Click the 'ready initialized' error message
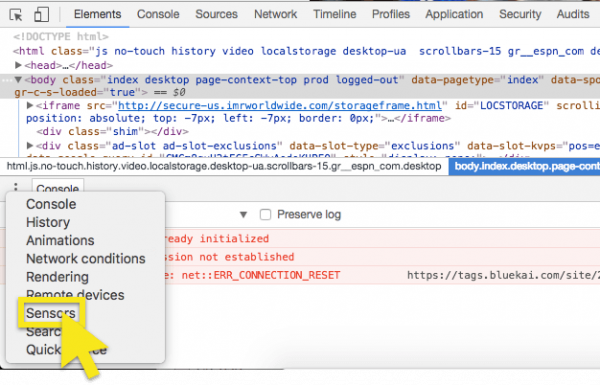The width and height of the screenshot is (600, 385). click(x=216, y=238)
